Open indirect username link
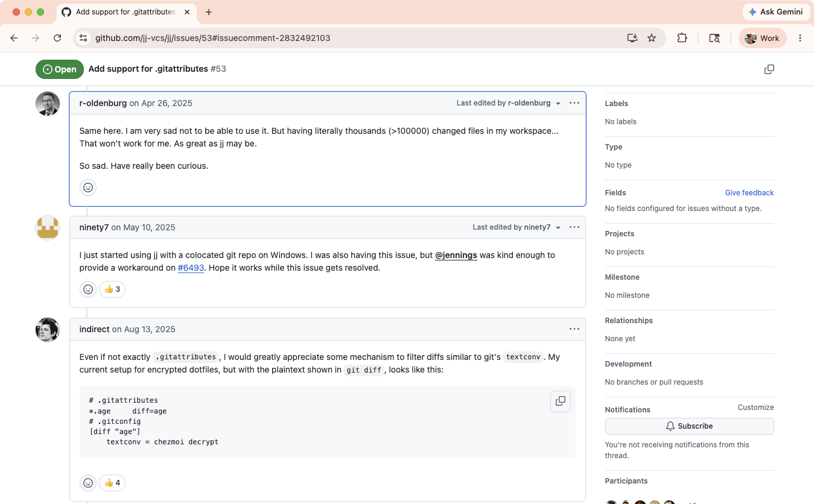The width and height of the screenshot is (814, 504). pos(95,329)
